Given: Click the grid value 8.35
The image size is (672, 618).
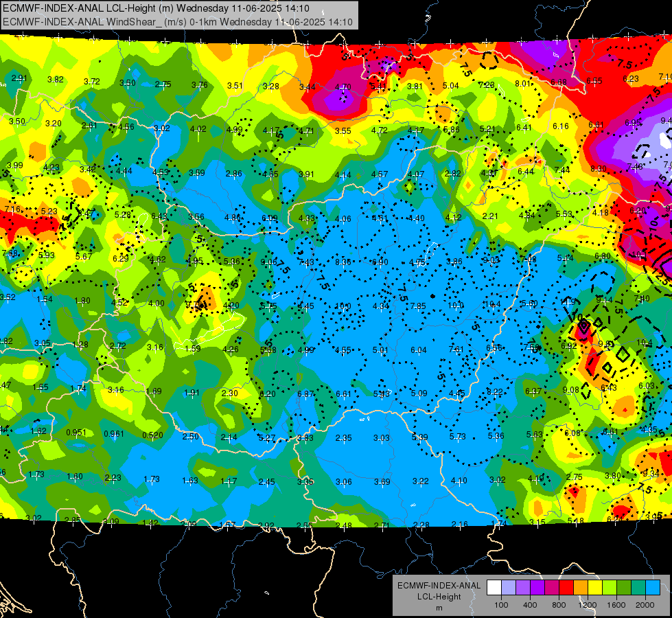Looking at the screenshot, I should point(343,262).
